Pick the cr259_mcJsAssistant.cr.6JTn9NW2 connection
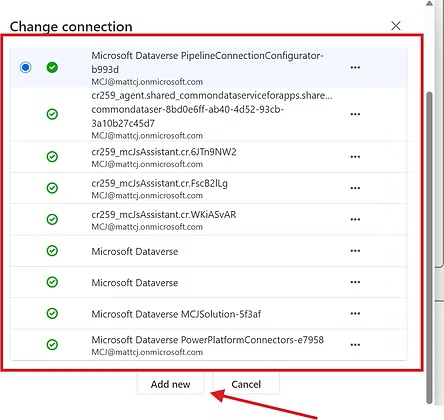This screenshot has height=420, width=444. pyautogui.click(x=164, y=152)
